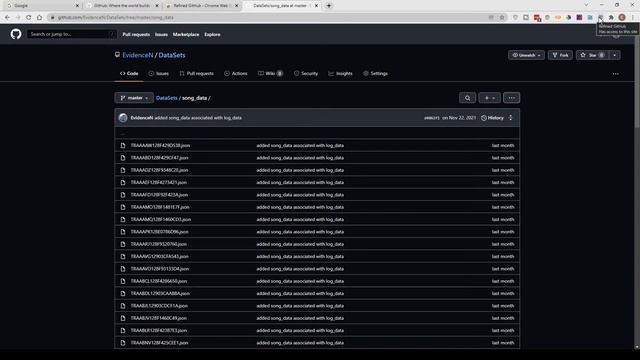
Task: Open the three-dot more options button beside Add file
Action: [x=511, y=98]
